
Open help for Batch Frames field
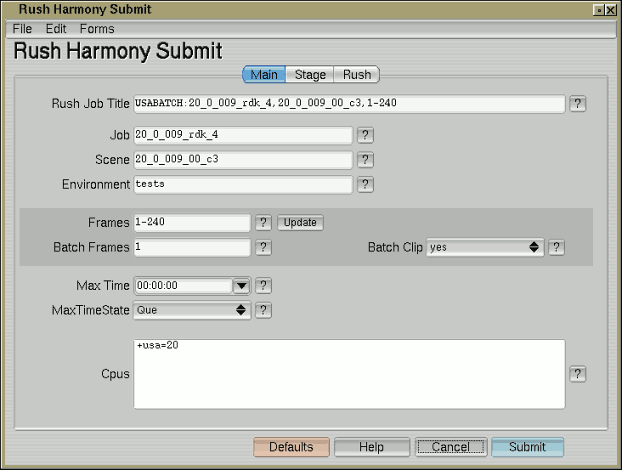click(263, 247)
